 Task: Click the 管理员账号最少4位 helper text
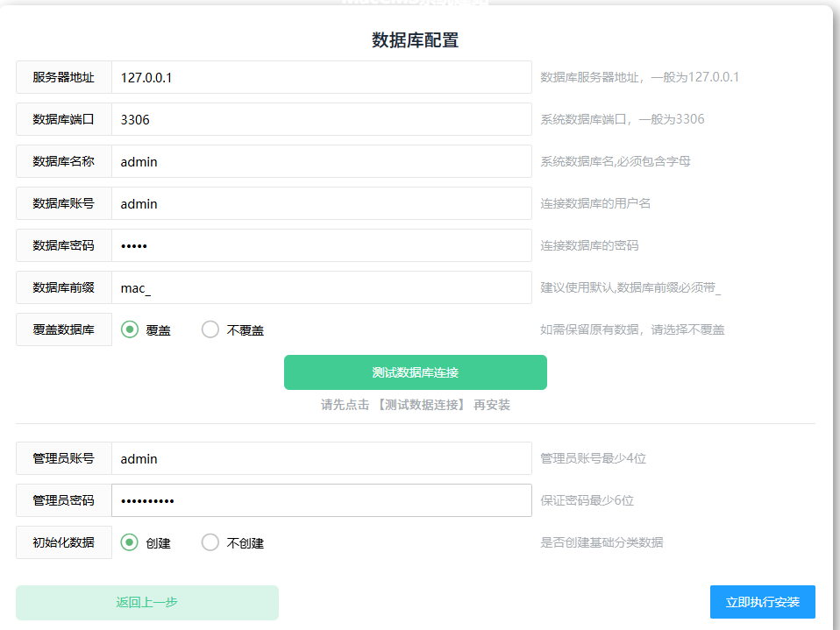tap(593, 458)
